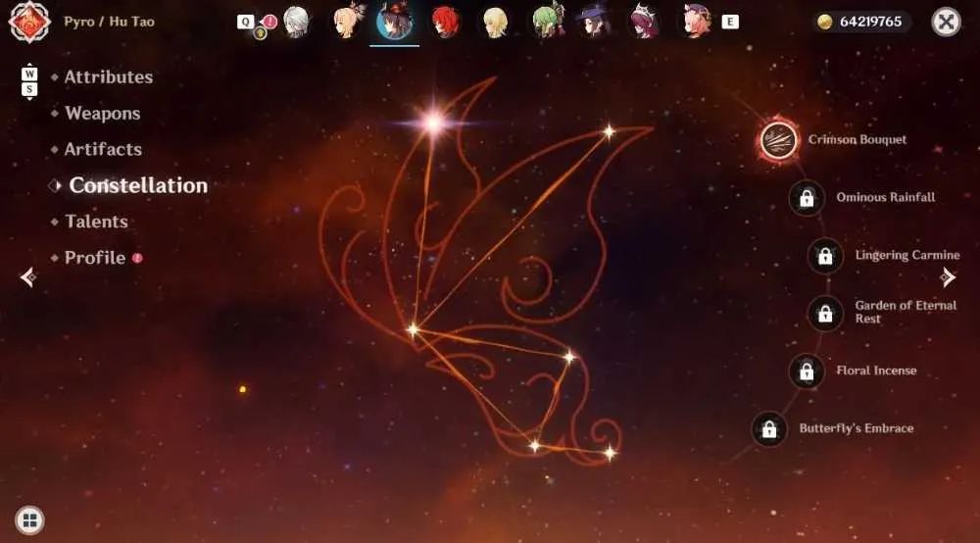Click the Pyro element emblem icon
The height and width of the screenshot is (543, 980).
(x=28, y=22)
